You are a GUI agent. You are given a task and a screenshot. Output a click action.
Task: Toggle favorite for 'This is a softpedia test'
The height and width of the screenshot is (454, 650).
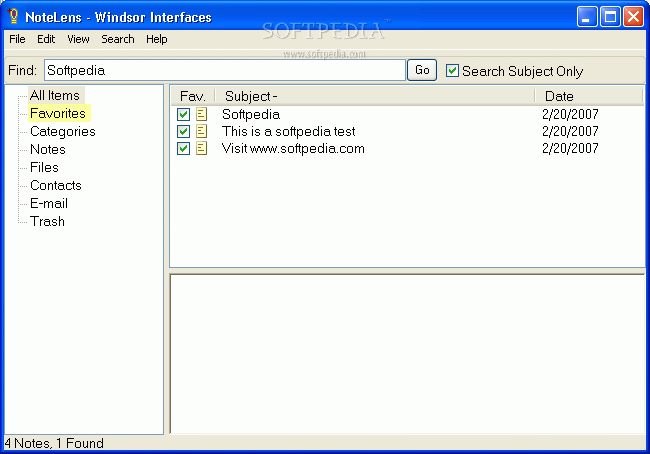tap(183, 131)
